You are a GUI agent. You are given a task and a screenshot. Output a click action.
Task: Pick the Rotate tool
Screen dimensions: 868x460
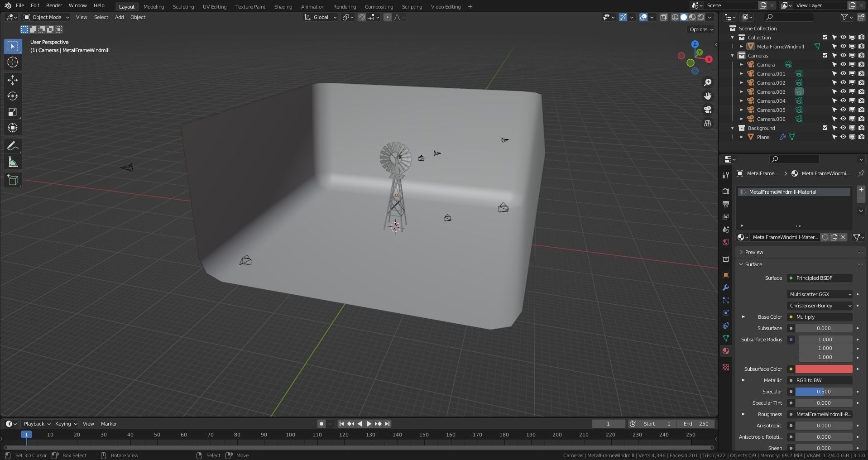click(x=13, y=96)
